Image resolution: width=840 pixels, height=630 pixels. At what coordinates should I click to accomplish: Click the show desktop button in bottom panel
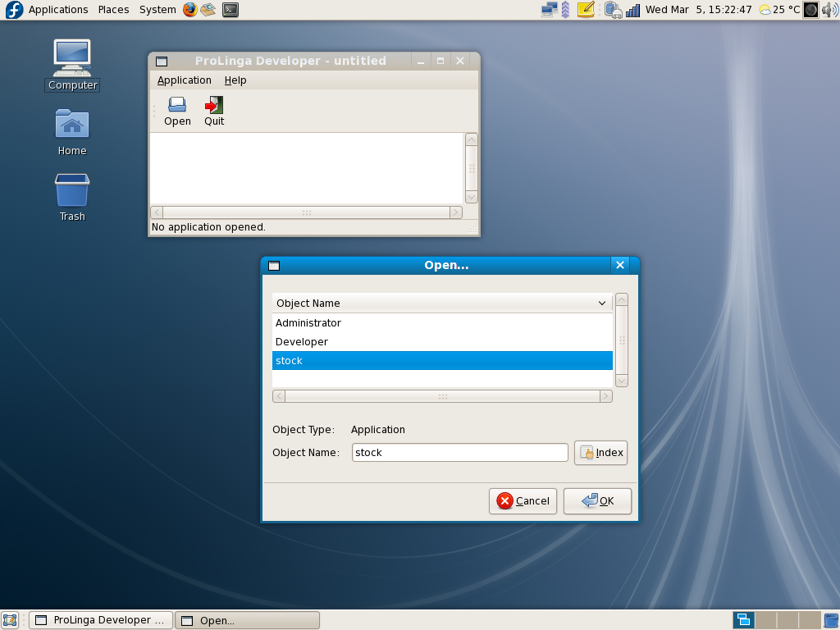pos(10,620)
